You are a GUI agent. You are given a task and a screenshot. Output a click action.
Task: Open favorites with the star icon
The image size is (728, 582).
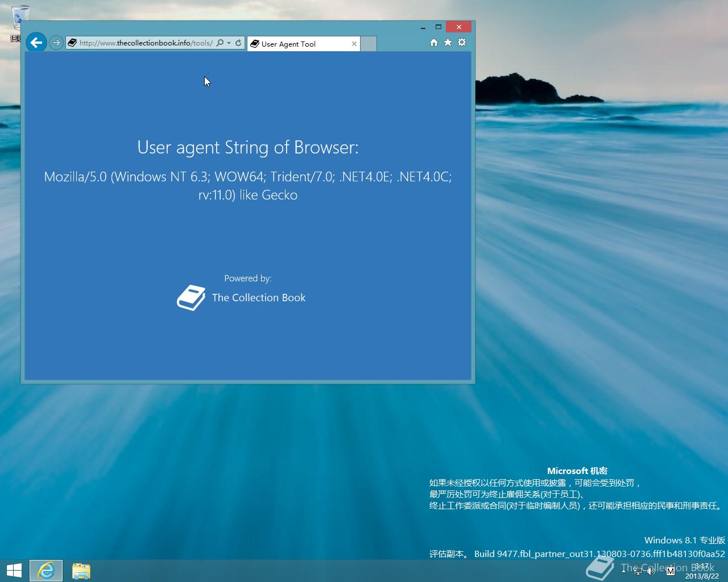pos(448,43)
